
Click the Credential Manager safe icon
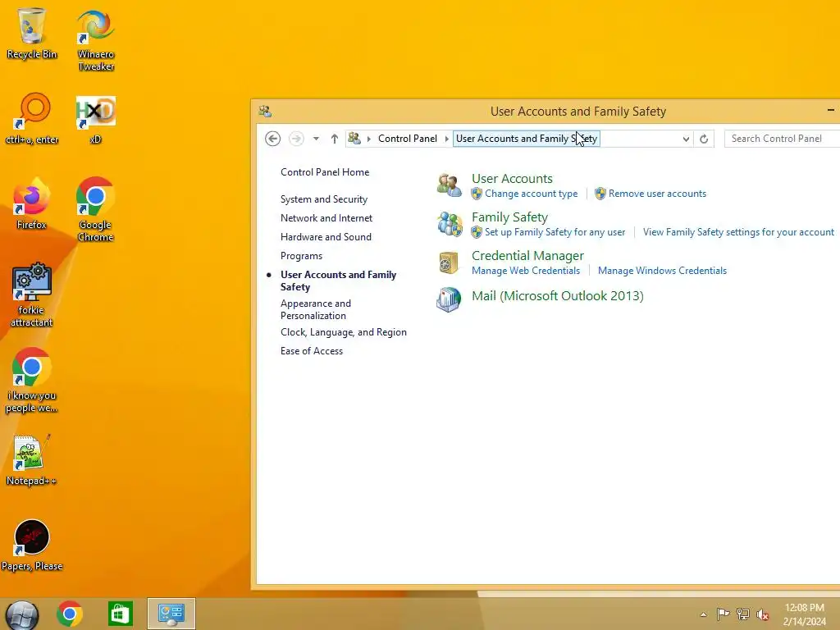tap(449, 262)
